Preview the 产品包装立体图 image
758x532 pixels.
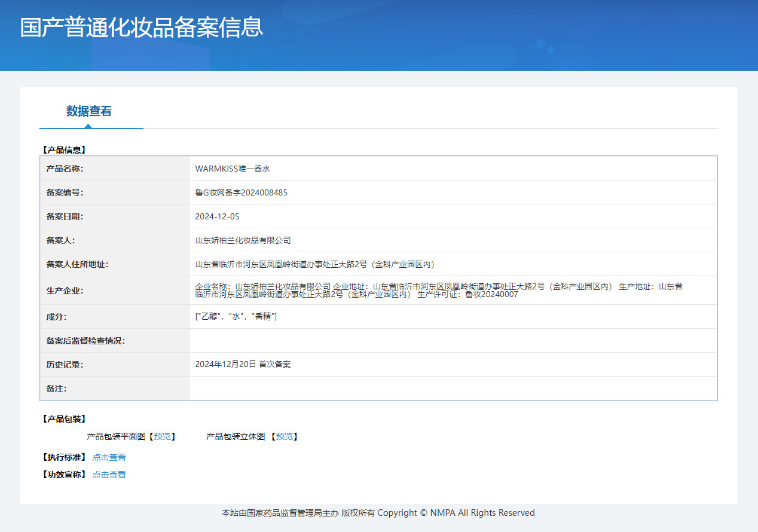point(284,436)
